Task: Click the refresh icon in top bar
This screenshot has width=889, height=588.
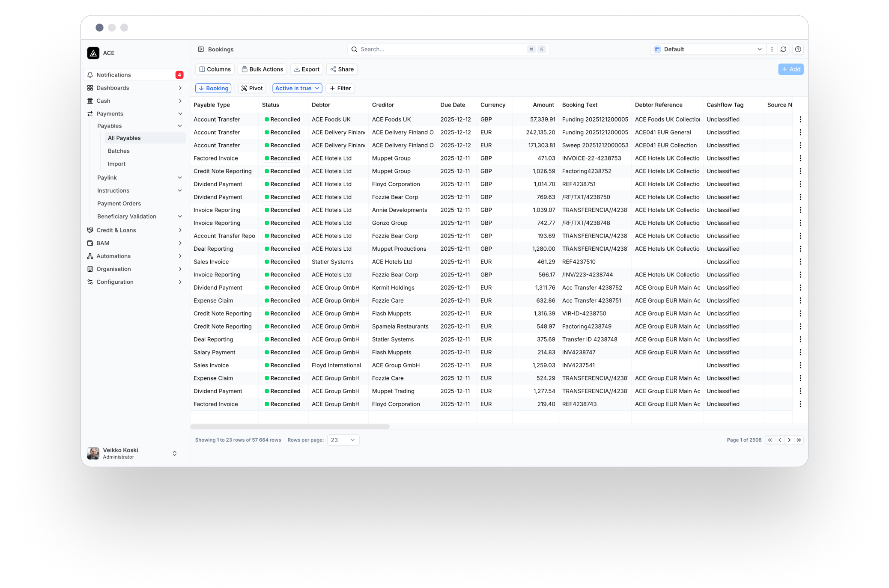Action: (783, 49)
